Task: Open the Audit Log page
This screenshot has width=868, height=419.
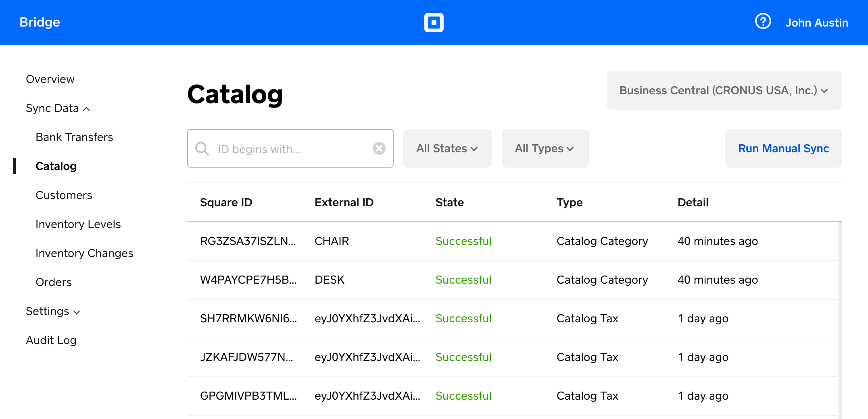Action: coord(51,340)
